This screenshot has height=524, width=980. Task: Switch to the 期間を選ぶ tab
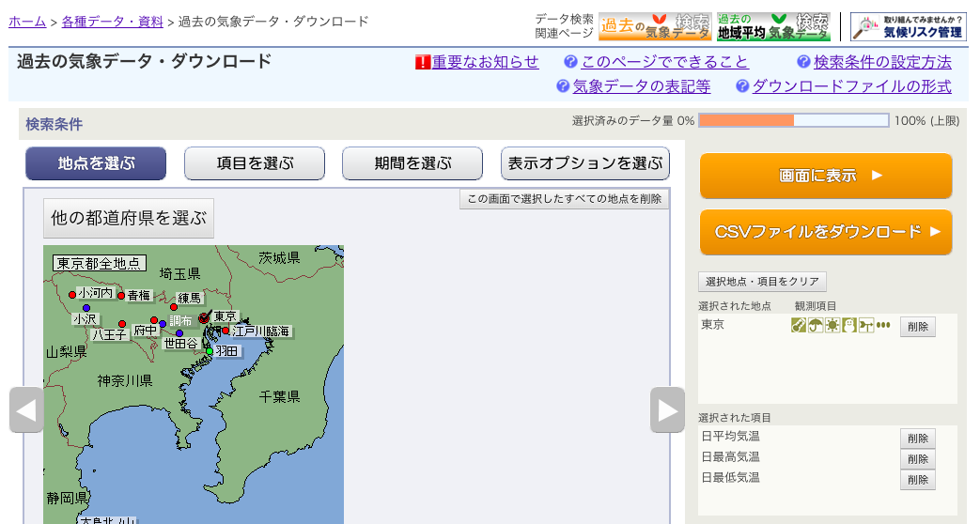(412, 163)
